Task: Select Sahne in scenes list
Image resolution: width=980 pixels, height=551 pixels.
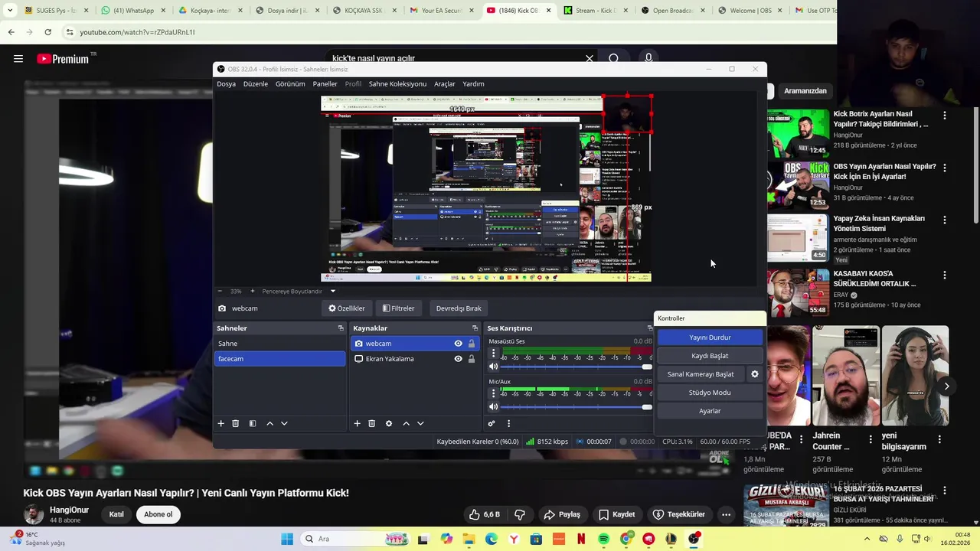Action: [279, 344]
